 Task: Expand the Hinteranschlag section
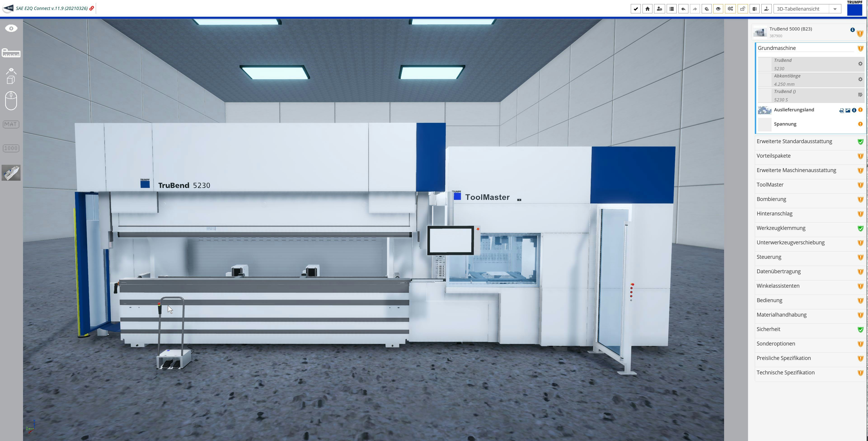pos(774,214)
